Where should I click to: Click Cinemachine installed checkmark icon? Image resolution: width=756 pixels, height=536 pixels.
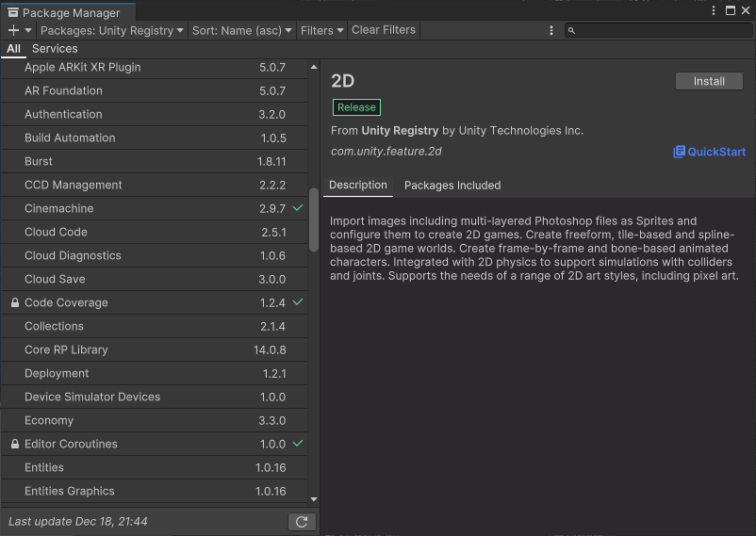pyautogui.click(x=298, y=208)
